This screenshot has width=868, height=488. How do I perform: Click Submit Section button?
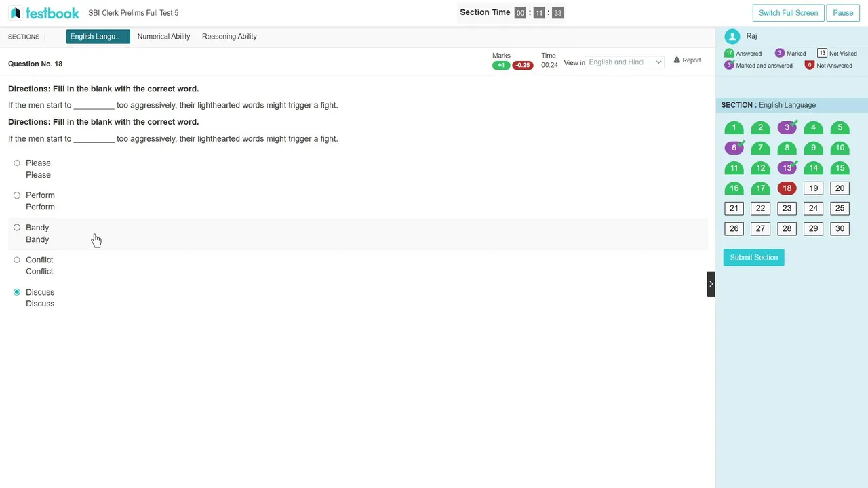click(753, 258)
